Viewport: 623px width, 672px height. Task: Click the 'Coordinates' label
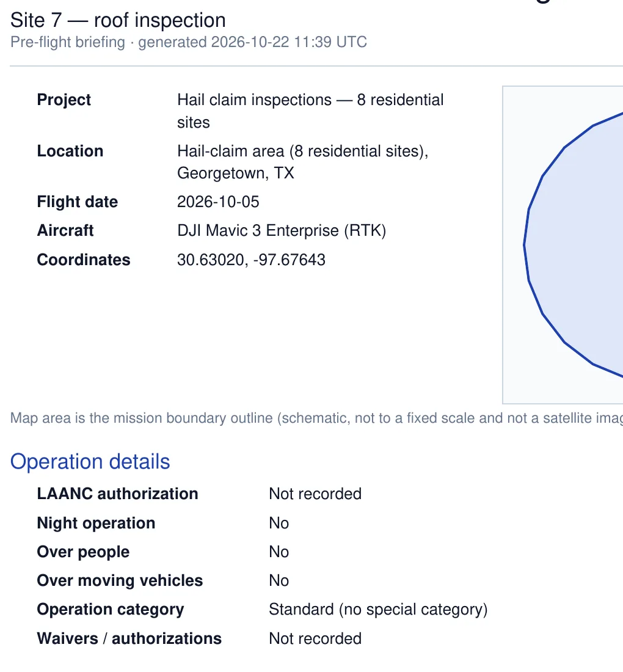coord(84,260)
